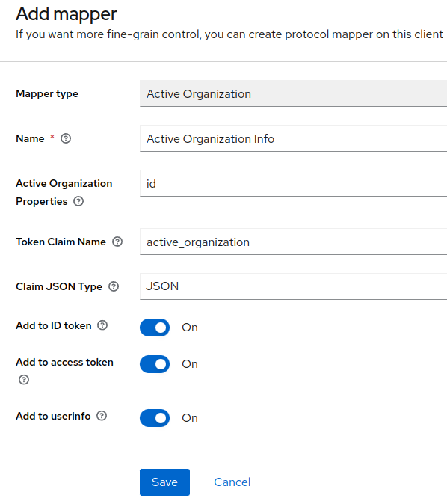View help for Claim JSON Type

pos(114,286)
